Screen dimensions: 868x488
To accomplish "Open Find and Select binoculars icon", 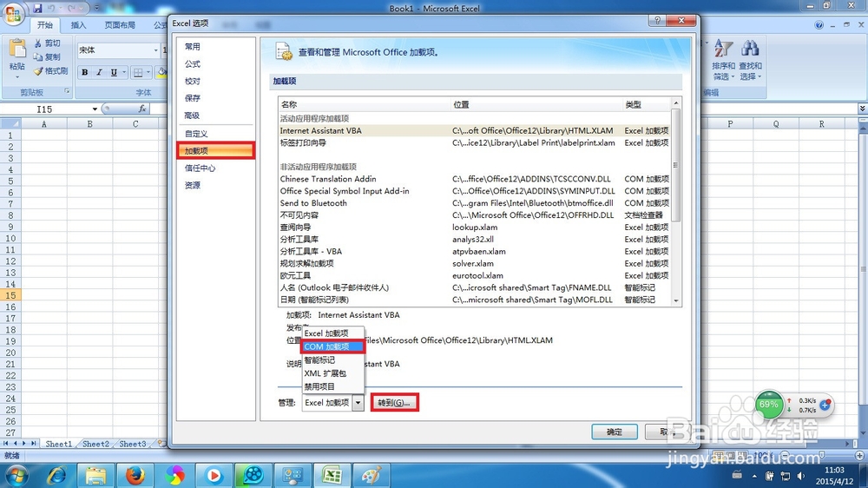I will click(750, 48).
